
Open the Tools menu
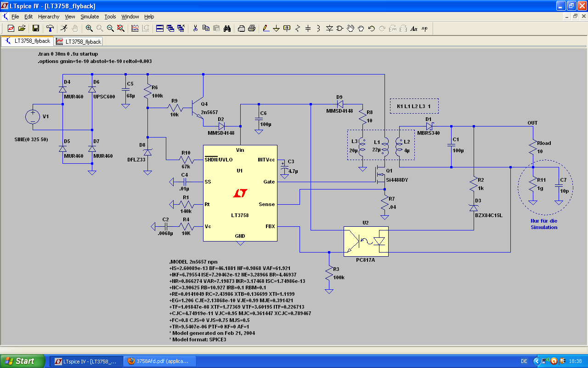click(110, 17)
